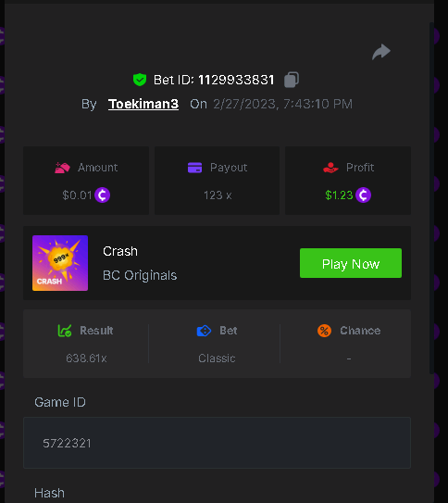
Task: Click the purple coin beside $1.23 profit
Action: point(364,195)
